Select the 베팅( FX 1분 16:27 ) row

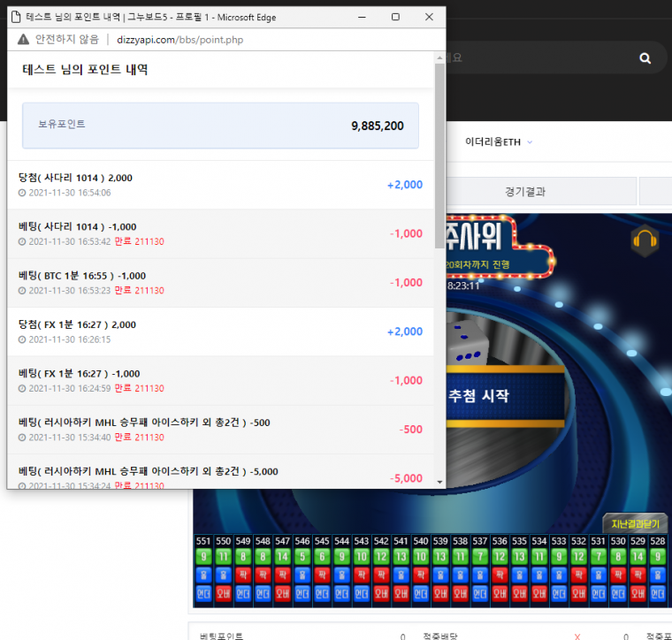(220, 380)
